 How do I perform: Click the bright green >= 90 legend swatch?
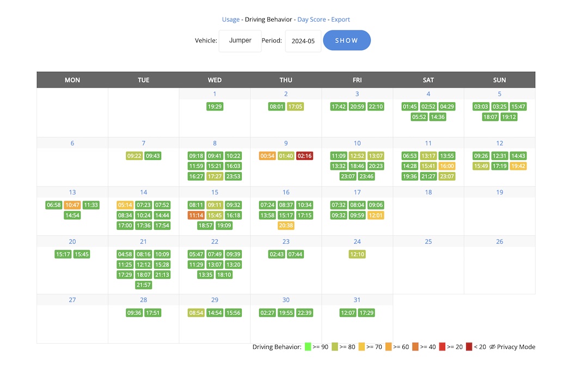[308, 347]
